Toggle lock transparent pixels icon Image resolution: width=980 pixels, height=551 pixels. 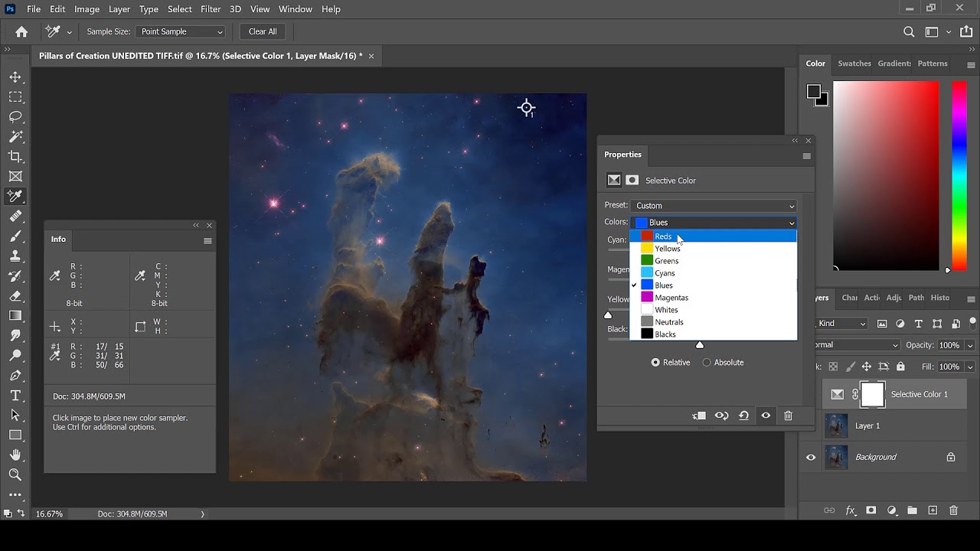pos(833,367)
